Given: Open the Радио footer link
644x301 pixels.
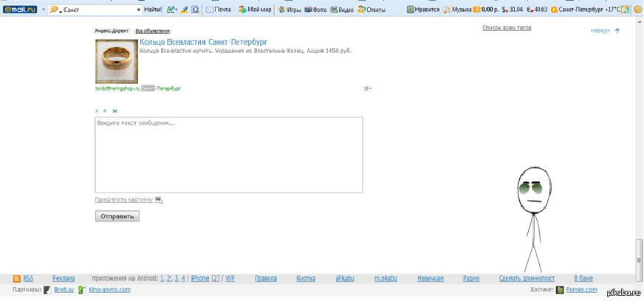Looking at the screenshot, I should [471, 278].
